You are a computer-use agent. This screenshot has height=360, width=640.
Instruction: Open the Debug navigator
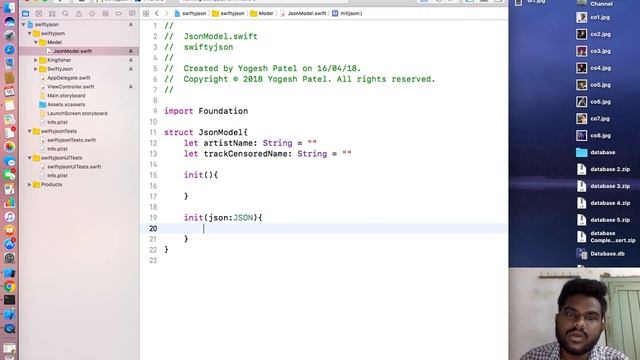105,13
